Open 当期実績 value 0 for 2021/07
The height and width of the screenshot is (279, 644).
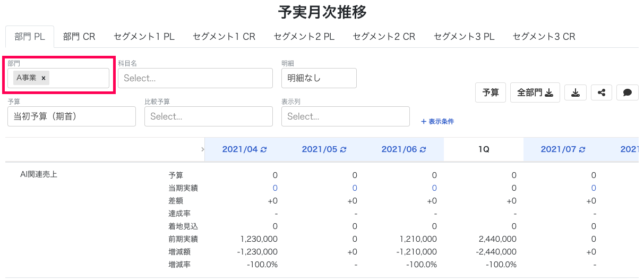[594, 188]
